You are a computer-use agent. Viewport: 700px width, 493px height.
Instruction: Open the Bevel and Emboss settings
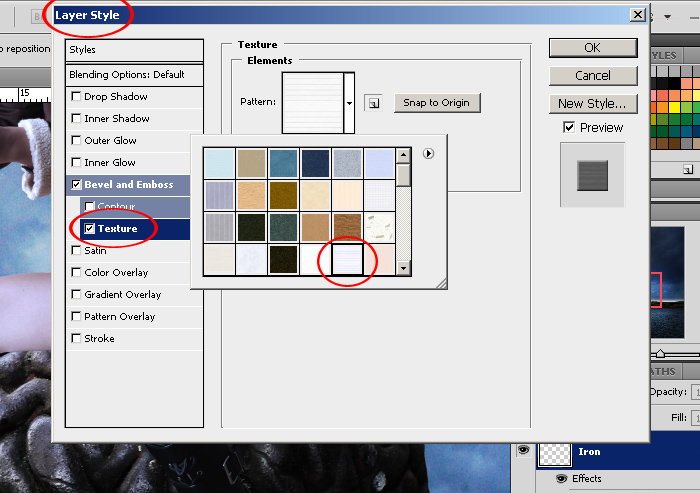pos(128,185)
